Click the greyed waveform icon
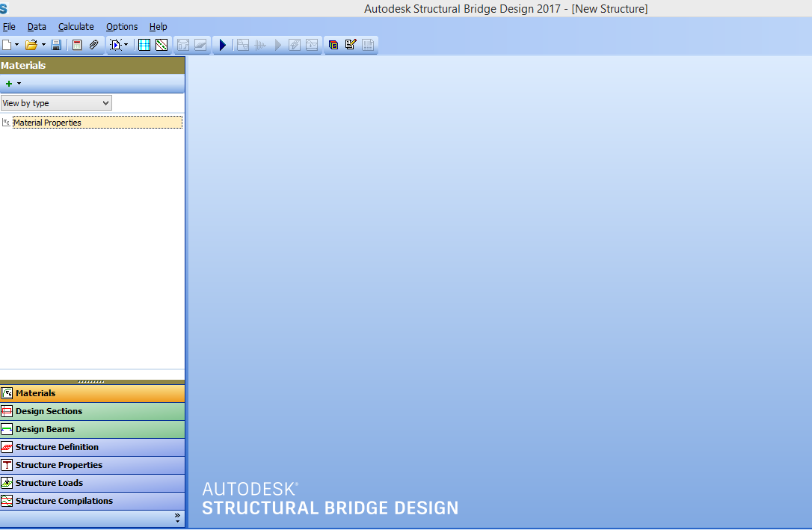The height and width of the screenshot is (530, 812). pos(260,45)
